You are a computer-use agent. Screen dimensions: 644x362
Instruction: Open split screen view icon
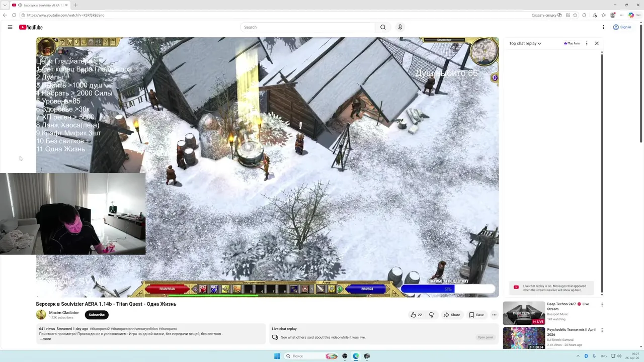(x=568, y=15)
